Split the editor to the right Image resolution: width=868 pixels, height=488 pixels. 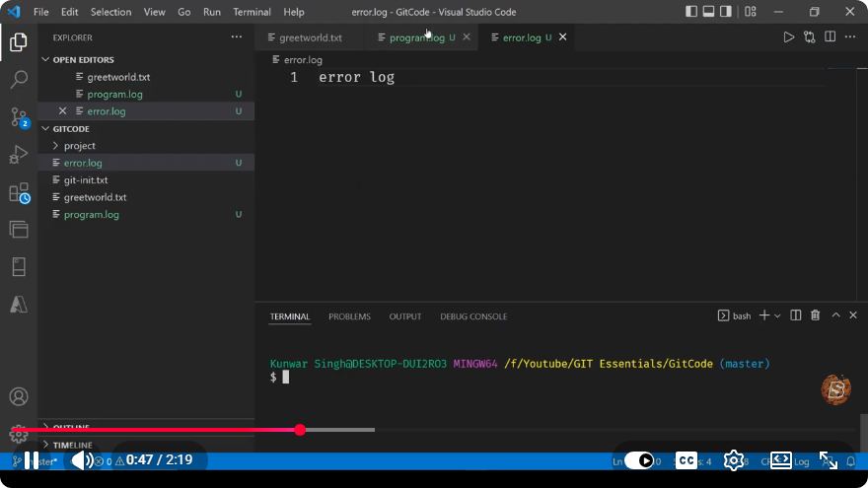pos(830,37)
